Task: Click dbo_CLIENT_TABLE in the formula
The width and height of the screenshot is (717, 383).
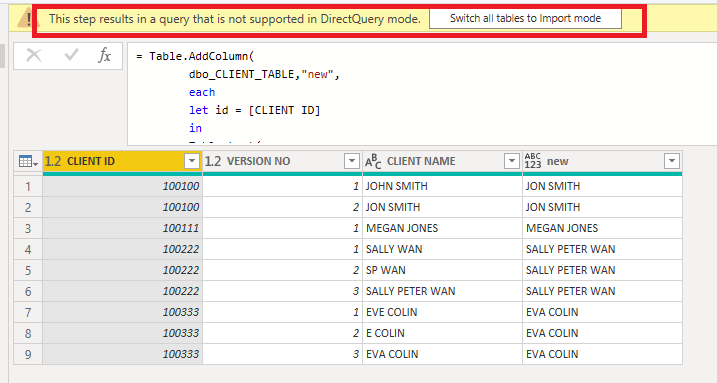Action: (241, 74)
